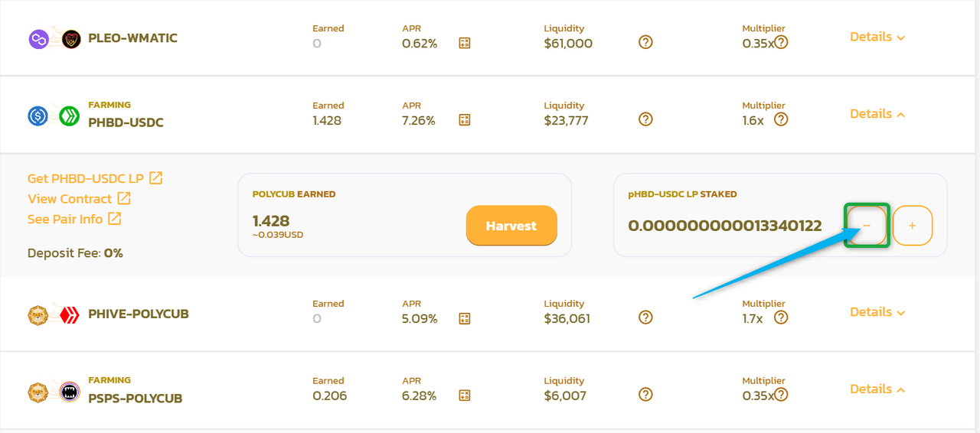Show multiplier help for PLEO-WMATIC 0.35x
This screenshot has width=980, height=433.
(781, 42)
